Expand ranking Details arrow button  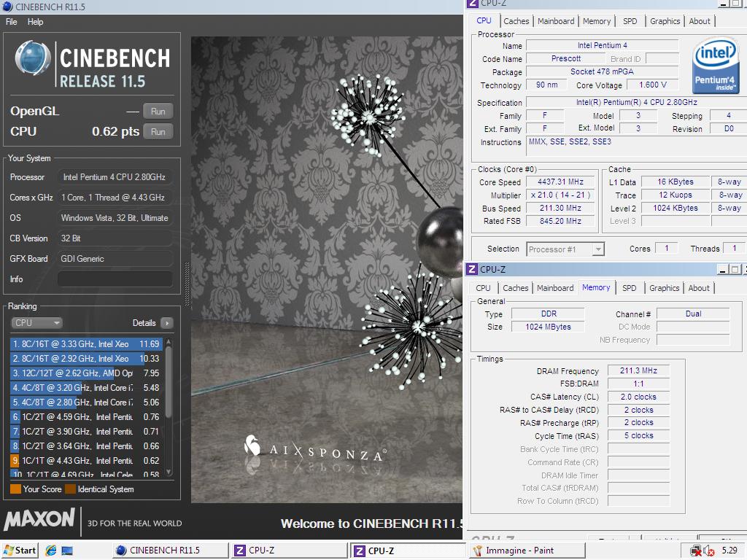point(167,323)
